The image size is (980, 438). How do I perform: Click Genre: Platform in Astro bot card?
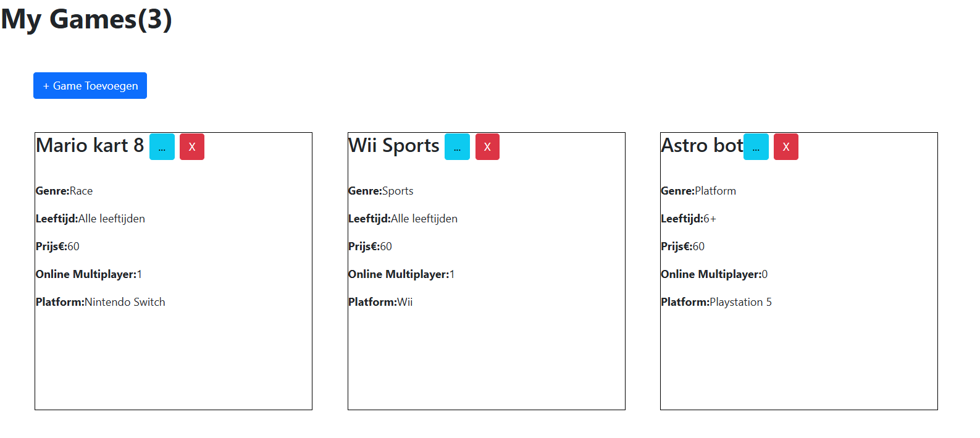pyautogui.click(x=698, y=191)
